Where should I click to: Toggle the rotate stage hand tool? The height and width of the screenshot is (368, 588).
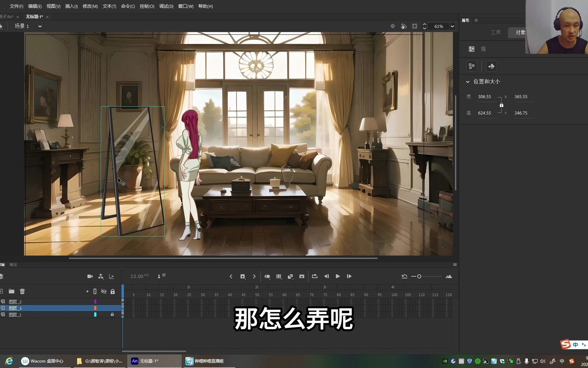(404, 26)
